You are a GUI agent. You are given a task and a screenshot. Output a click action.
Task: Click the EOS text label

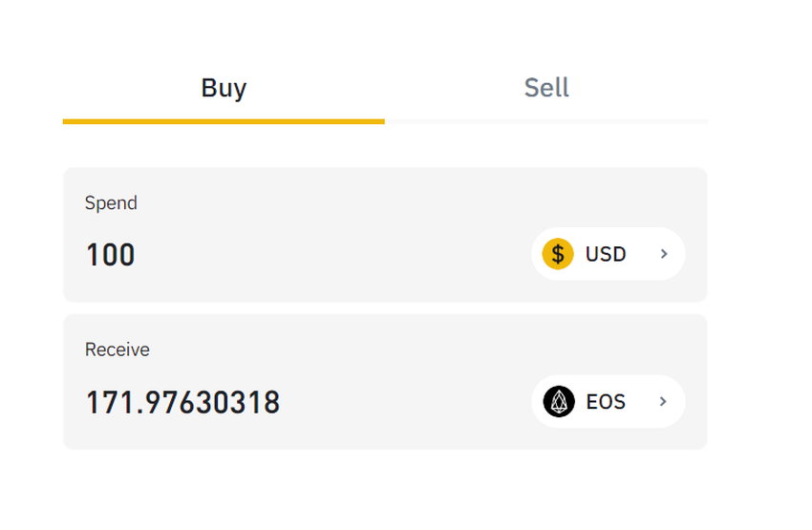coord(606,402)
